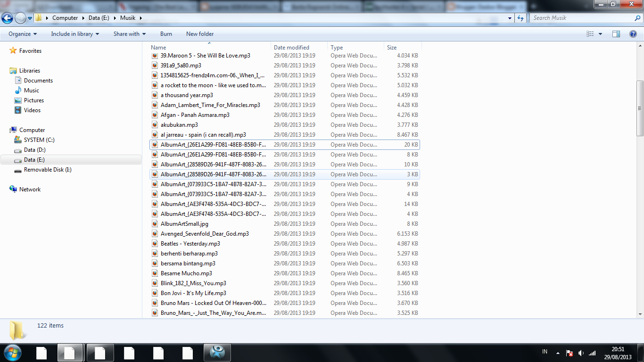
Task: Click the volume speaker tray icon
Action: pos(581,353)
